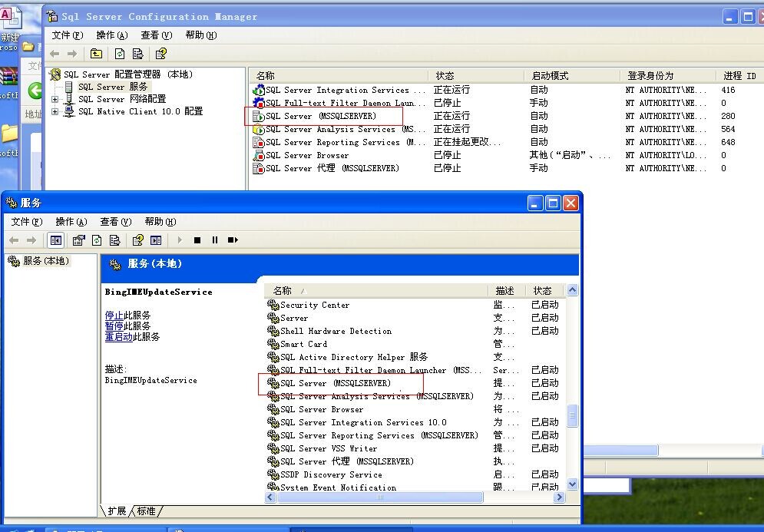Open 查看 menu in Configuration Manager
Image resolution: width=764 pixels, height=532 pixels.
157,35
